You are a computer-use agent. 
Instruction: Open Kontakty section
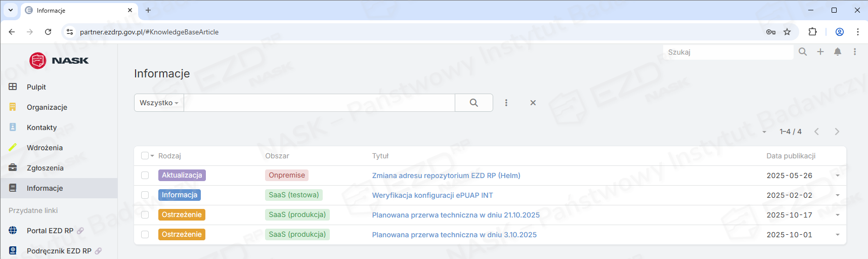point(42,127)
